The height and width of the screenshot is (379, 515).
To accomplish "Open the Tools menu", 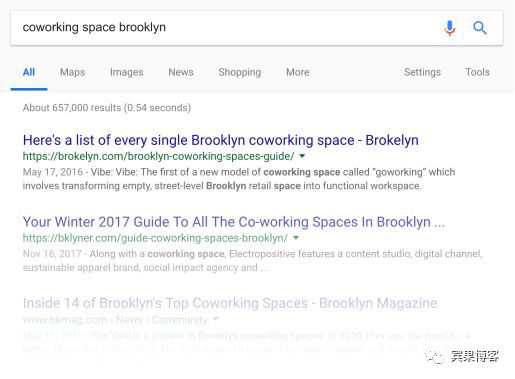I will [x=477, y=72].
